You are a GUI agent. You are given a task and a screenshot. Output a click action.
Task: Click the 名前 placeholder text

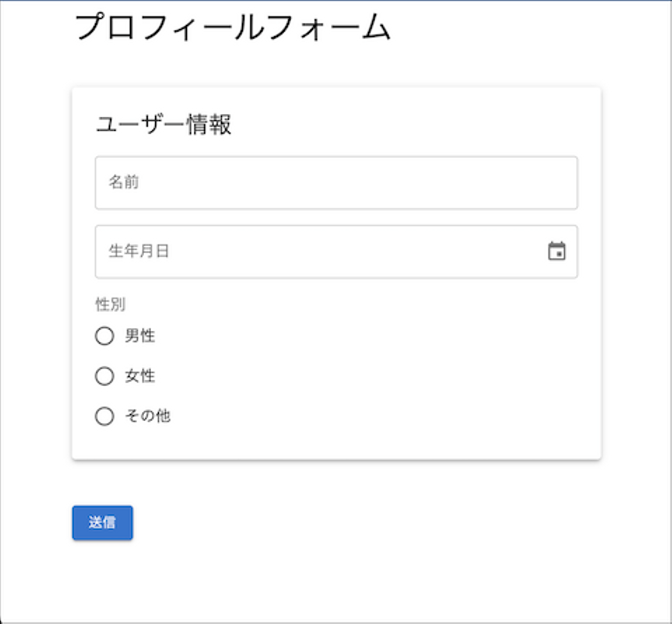124,182
